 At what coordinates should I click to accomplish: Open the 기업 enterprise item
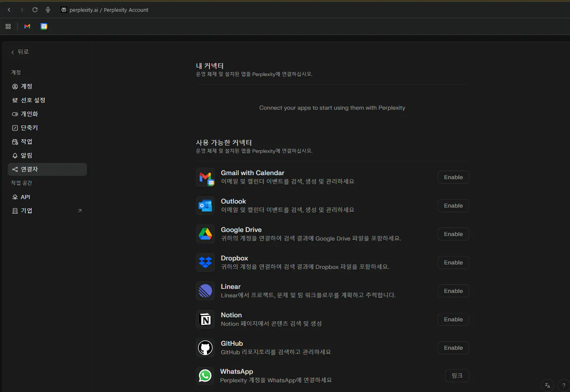pos(47,211)
